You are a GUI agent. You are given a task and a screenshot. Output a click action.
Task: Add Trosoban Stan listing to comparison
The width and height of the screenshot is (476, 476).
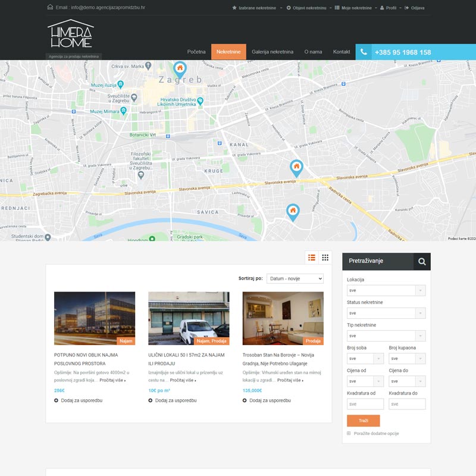point(267,400)
